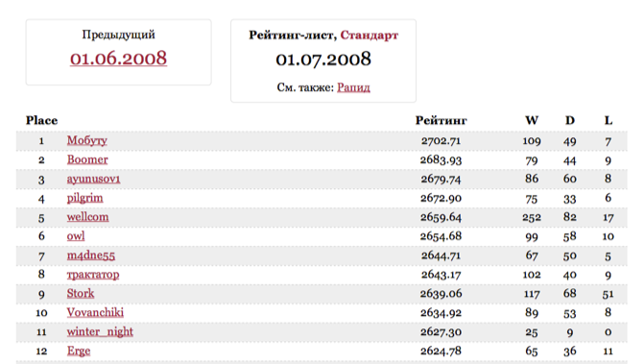Click the W wins column header
Image resolution: width=644 pixels, height=364 pixels.
pyautogui.click(x=532, y=120)
